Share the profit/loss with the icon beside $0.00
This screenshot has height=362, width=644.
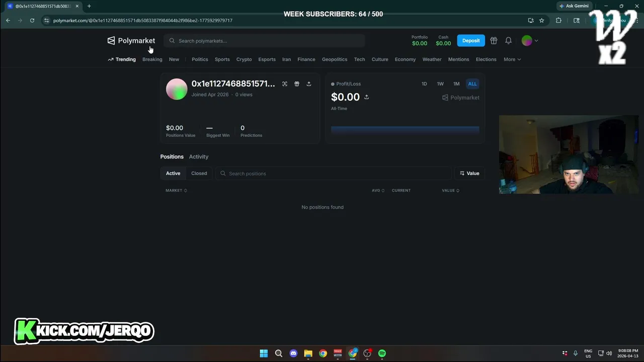point(366,97)
